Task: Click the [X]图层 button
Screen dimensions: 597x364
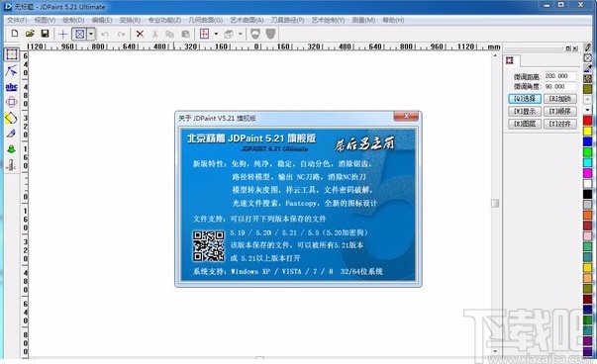Action: point(525,124)
